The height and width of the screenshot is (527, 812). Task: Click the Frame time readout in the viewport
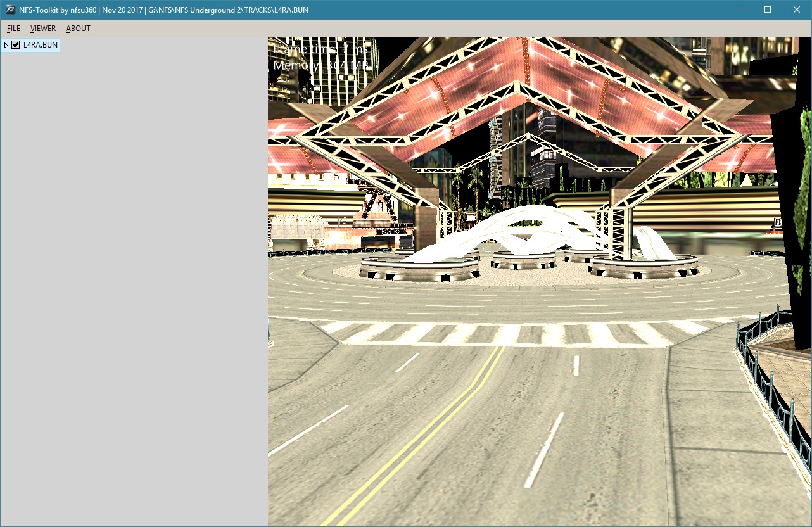320,49
